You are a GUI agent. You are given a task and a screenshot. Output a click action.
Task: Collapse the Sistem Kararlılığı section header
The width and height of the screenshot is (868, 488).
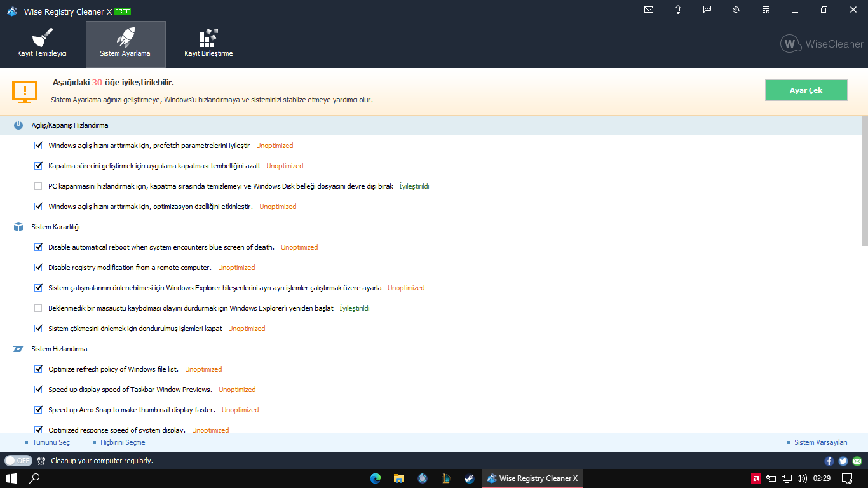pyautogui.click(x=430, y=227)
